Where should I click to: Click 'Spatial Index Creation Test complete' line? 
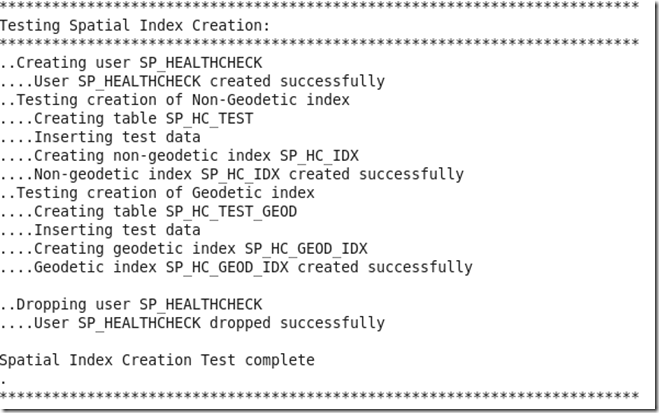click(157, 360)
